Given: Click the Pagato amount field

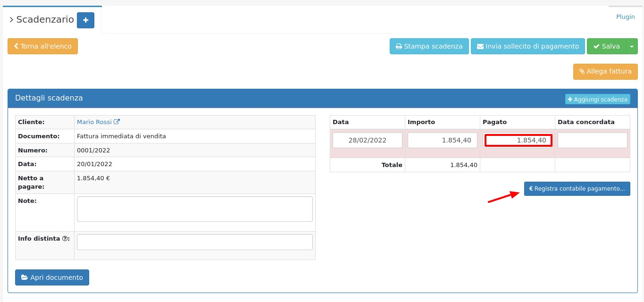Looking at the screenshot, I should click(518, 140).
